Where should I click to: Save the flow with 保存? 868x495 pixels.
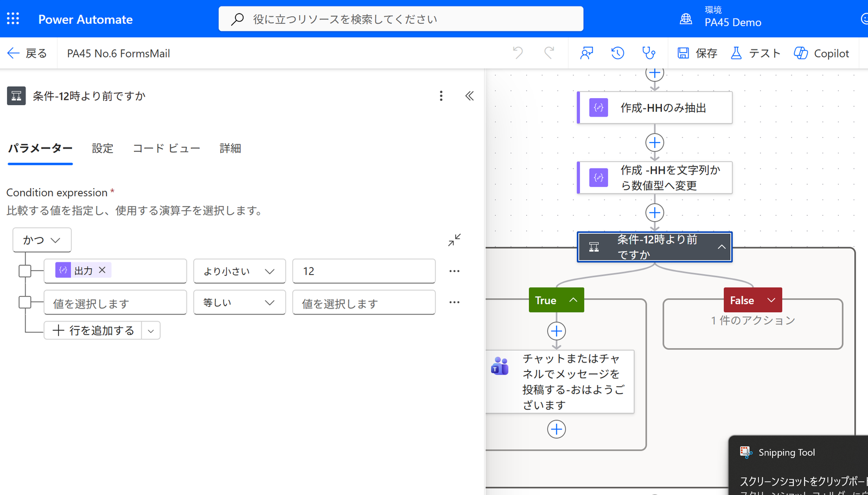point(697,53)
